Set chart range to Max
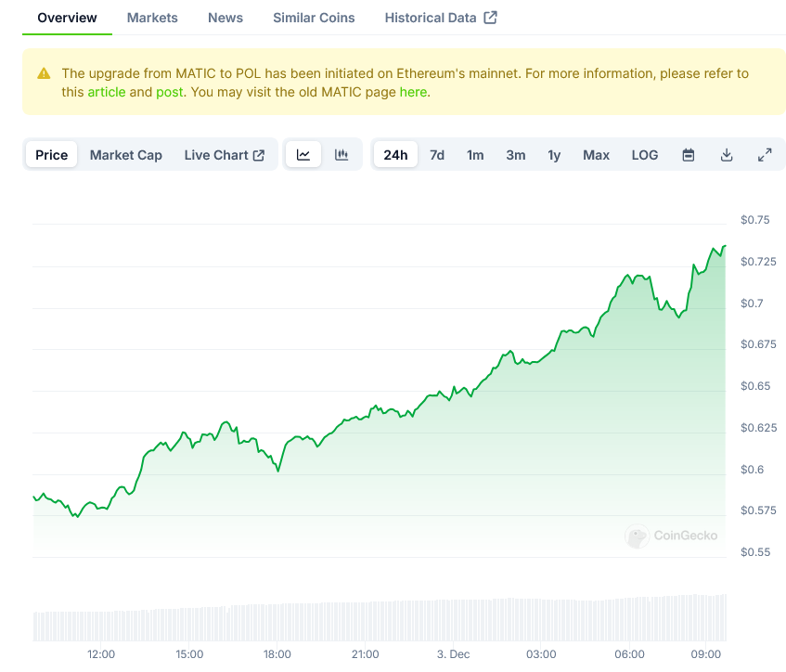The width and height of the screenshot is (786, 672). pyautogui.click(x=596, y=155)
